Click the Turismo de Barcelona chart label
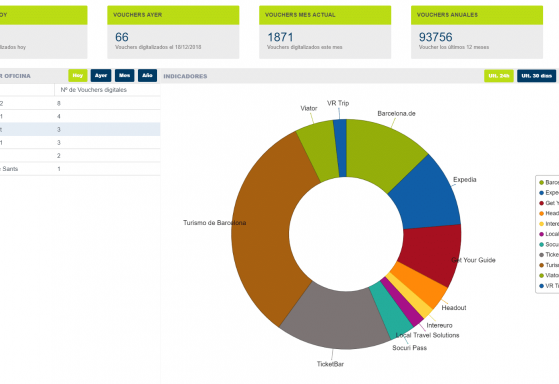 [215, 223]
